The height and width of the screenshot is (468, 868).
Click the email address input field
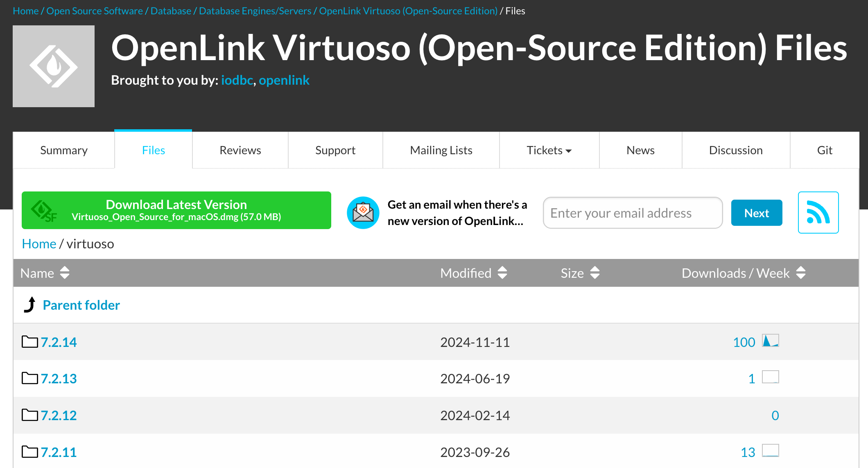tap(632, 212)
